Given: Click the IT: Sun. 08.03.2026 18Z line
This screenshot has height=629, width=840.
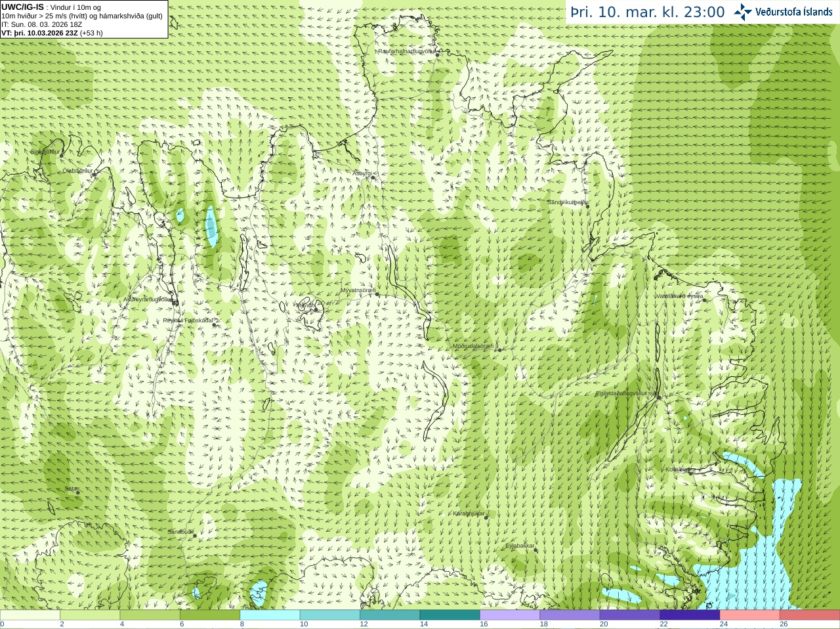Looking at the screenshot, I should (x=41, y=24).
